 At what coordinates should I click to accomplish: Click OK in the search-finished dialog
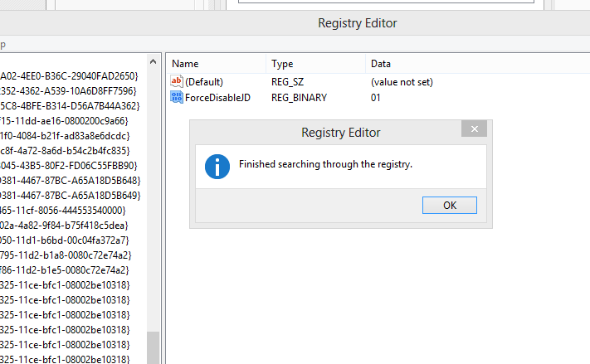pos(449,206)
